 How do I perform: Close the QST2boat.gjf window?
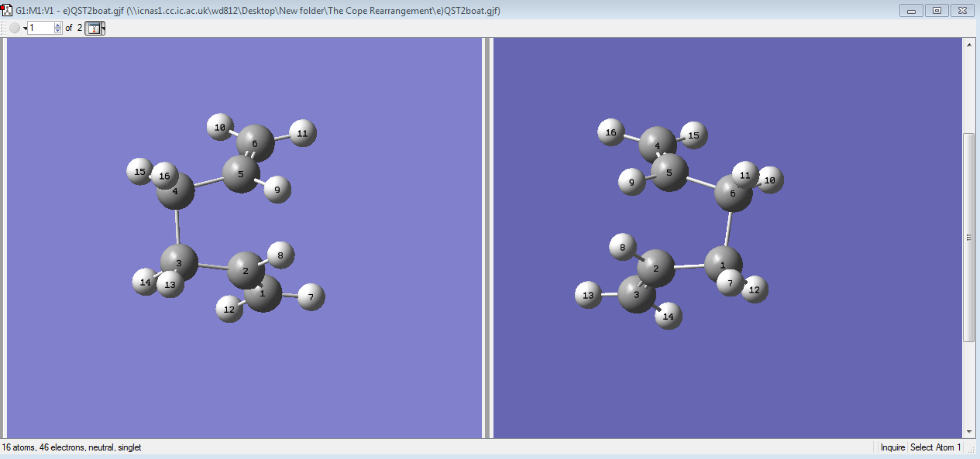pos(963,10)
